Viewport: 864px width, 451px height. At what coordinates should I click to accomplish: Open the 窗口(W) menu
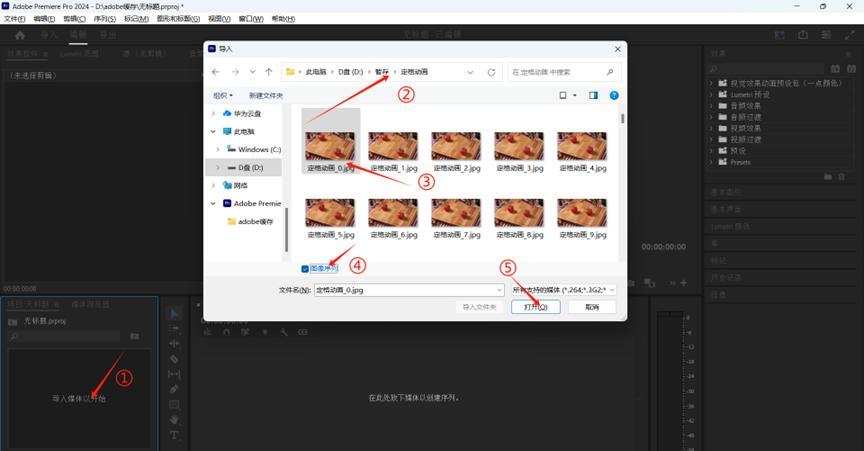[251, 19]
